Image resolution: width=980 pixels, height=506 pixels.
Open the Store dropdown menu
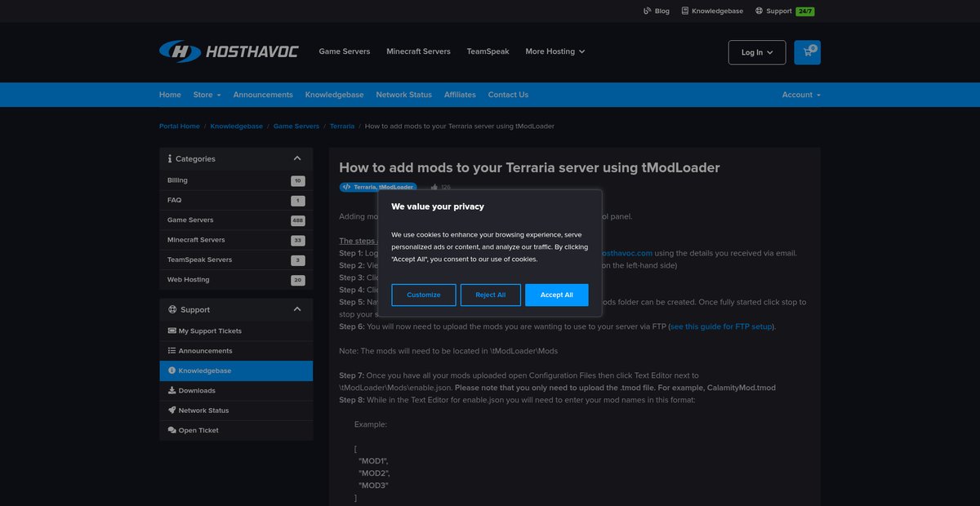pyautogui.click(x=207, y=95)
